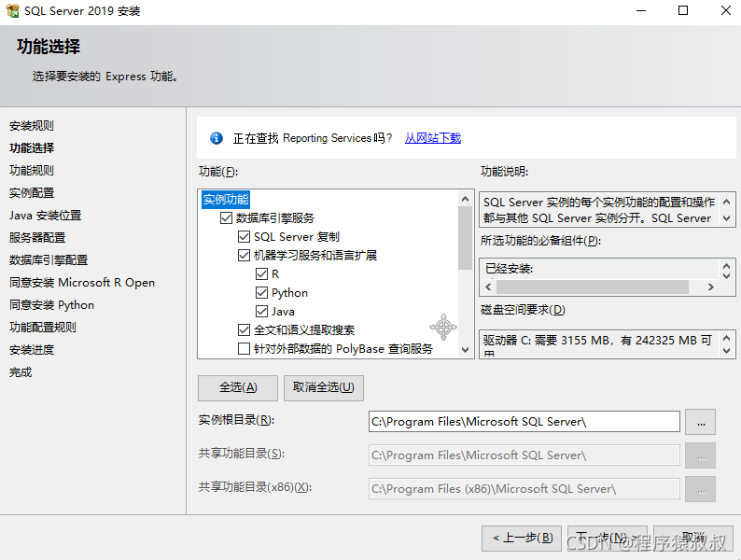Minimize the SQL Server 2019 安装 window
Screen dimensions: 741x560
pyautogui.click(x=641, y=10)
